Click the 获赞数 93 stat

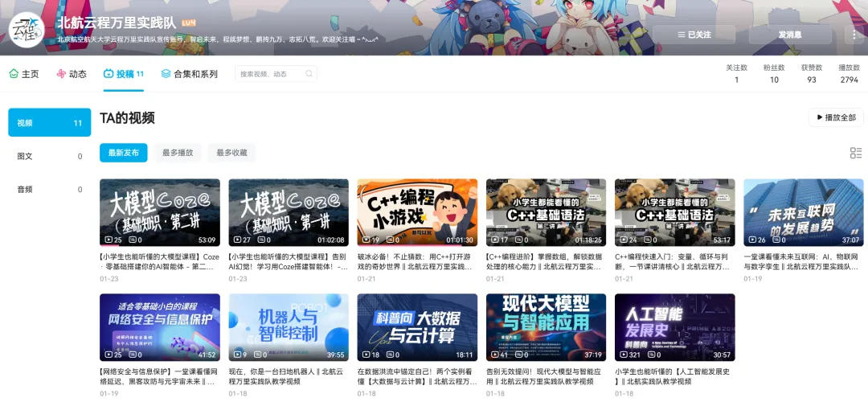click(x=812, y=74)
